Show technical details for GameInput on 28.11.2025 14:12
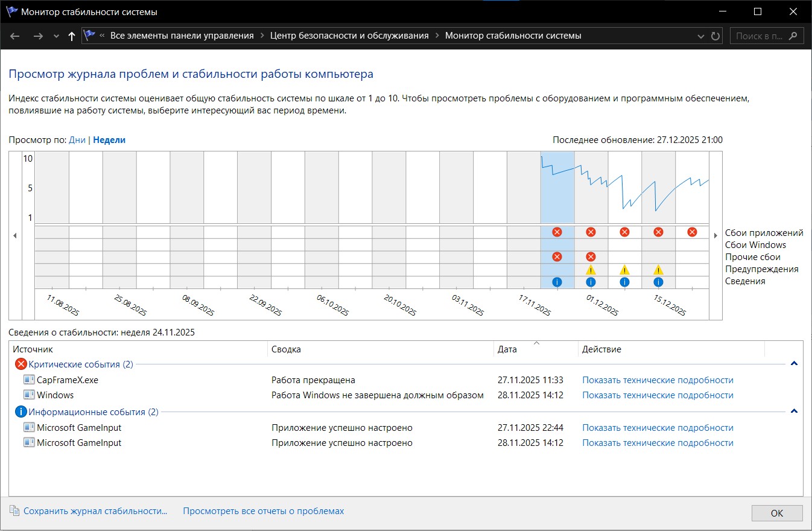This screenshot has width=812, height=531. click(x=658, y=443)
